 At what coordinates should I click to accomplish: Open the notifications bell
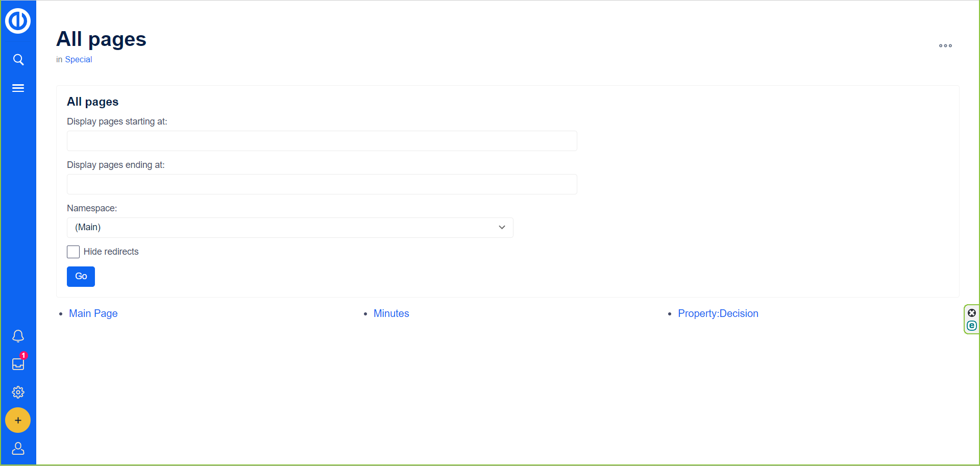[x=18, y=336]
